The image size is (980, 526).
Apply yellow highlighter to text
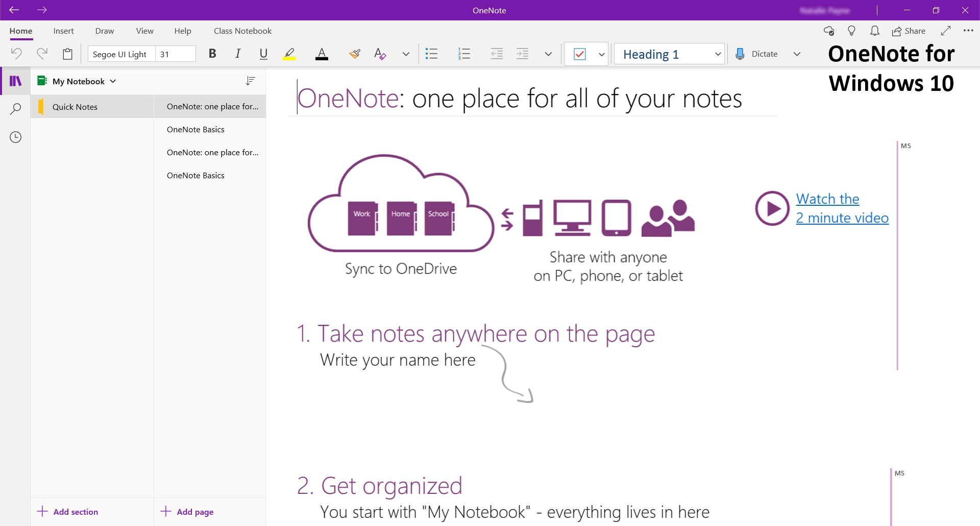[289, 54]
